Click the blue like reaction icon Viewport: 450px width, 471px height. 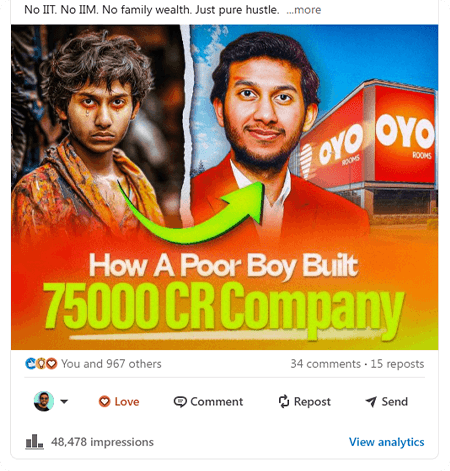pyautogui.click(x=30, y=363)
